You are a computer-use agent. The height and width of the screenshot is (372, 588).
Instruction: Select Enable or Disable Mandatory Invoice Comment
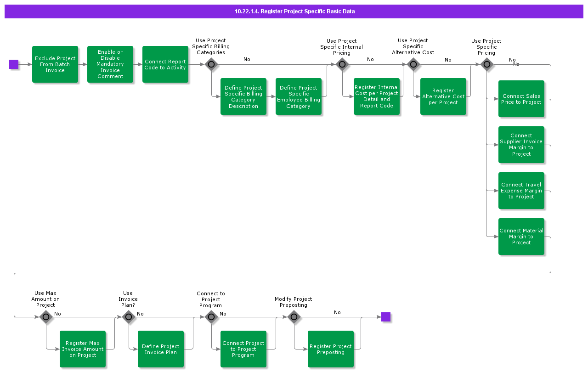coord(110,64)
